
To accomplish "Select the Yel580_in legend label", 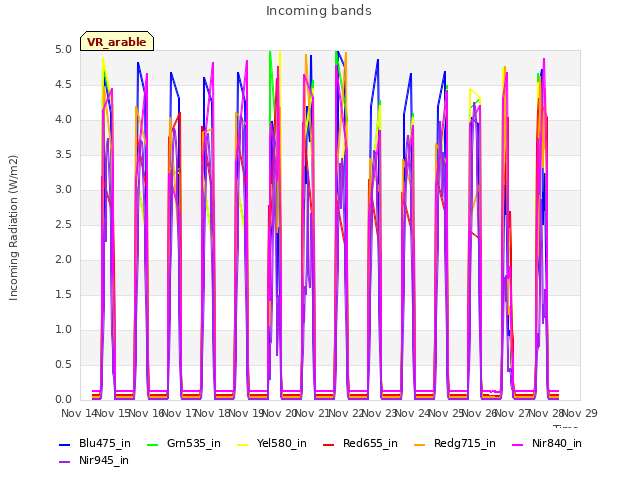I will (282, 444).
